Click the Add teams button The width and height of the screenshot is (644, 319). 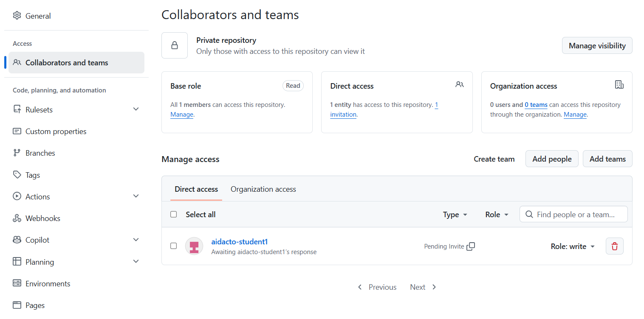coord(607,159)
